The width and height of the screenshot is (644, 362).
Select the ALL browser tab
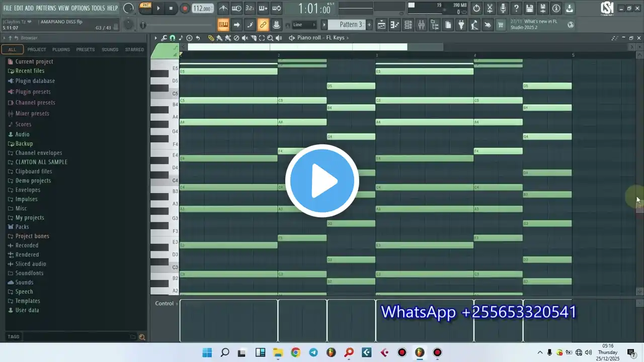click(x=12, y=49)
